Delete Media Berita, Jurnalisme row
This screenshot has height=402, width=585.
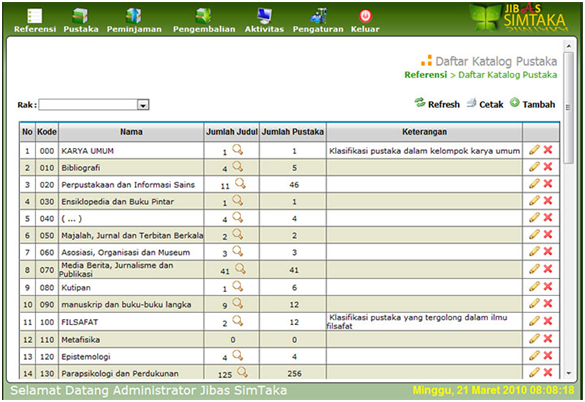[x=548, y=269]
